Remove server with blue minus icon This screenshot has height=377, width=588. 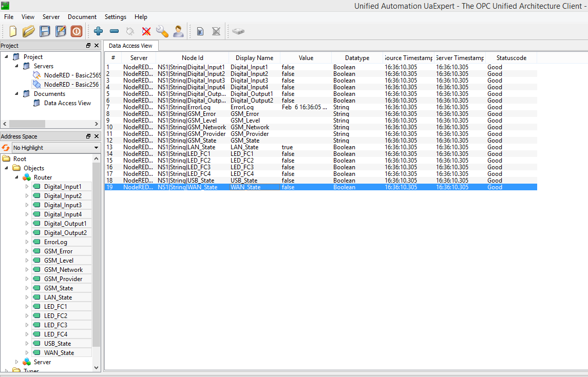pyautogui.click(x=115, y=31)
